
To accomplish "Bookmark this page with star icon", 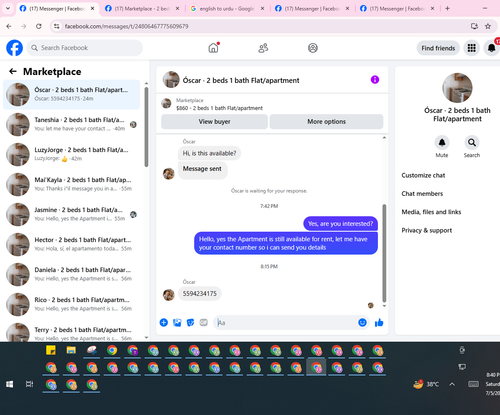I will tap(488, 26).
